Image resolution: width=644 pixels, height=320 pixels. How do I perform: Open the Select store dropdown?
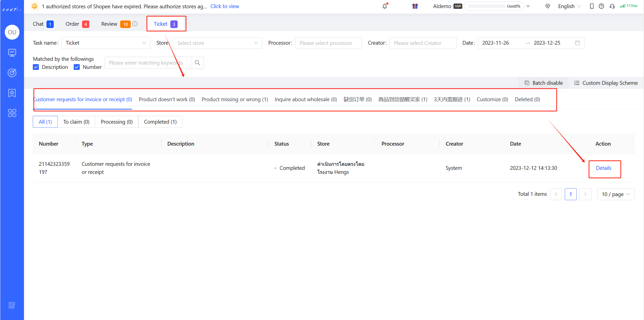pos(218,43)
